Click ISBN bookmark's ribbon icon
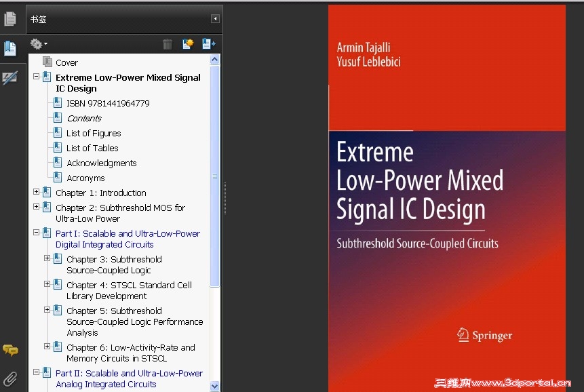 click(58, 102)
